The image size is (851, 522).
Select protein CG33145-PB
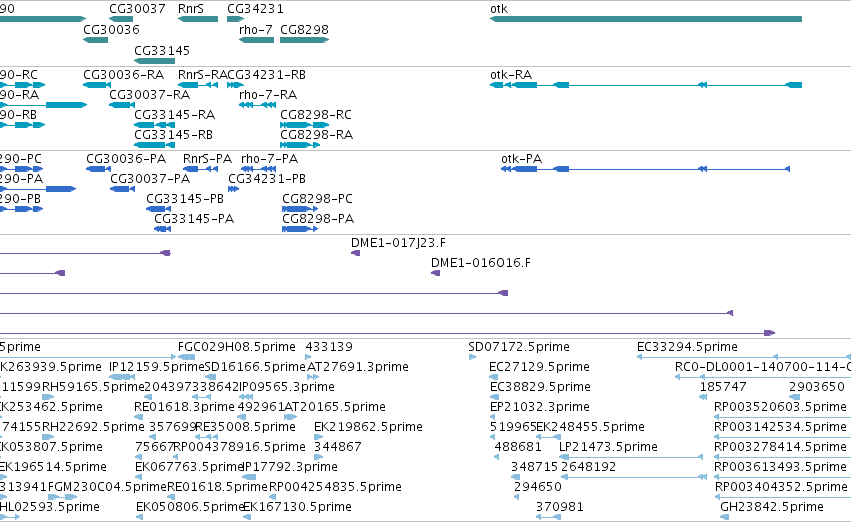[x=185, y=199]
